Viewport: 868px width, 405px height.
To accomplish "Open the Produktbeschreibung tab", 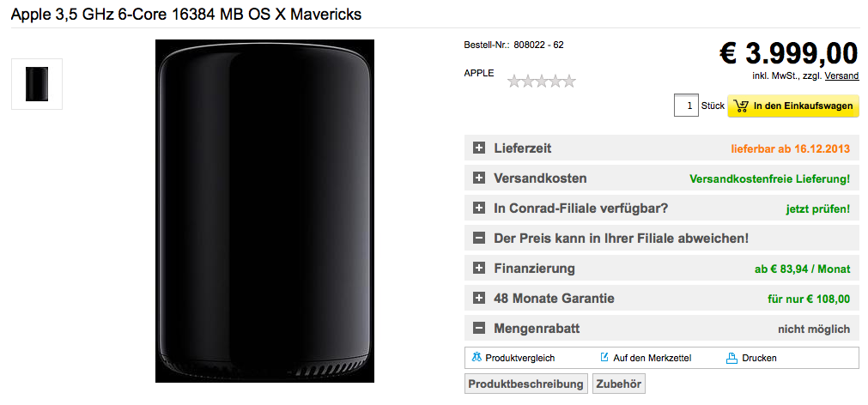I will tap(526, 384).
